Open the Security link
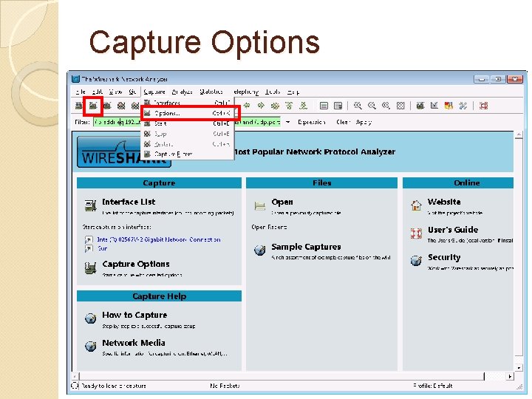The image size is (532, 399). (444, 258)
